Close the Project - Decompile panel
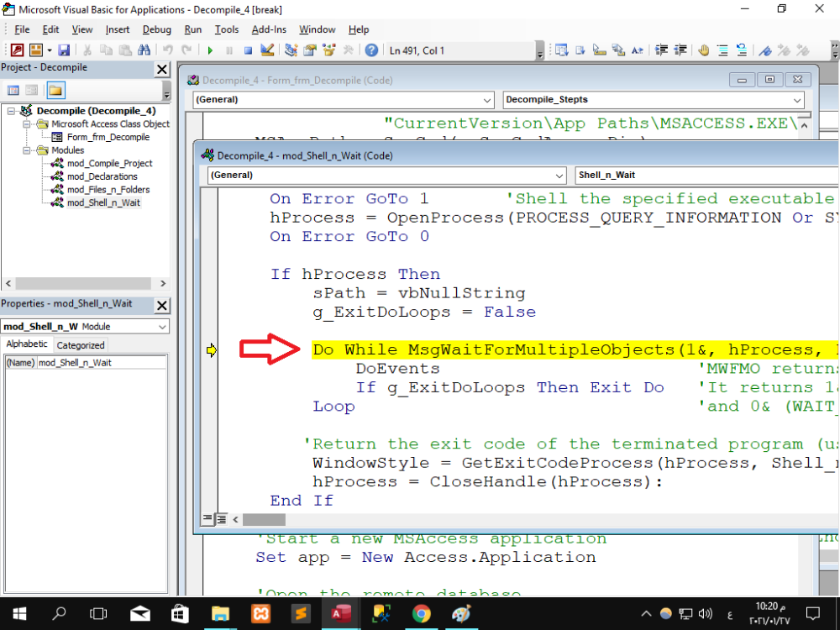 click(162, 69)
